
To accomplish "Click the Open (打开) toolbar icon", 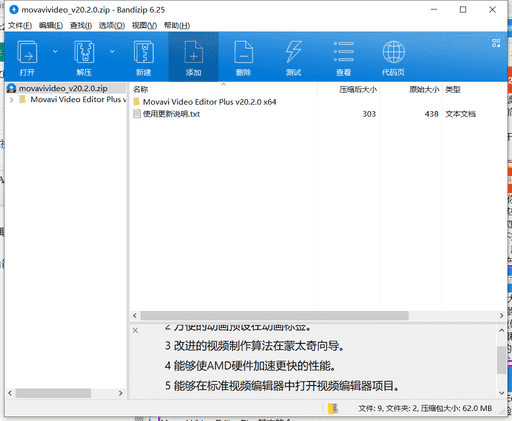I will pyautogui.click(x=27, y=52).
